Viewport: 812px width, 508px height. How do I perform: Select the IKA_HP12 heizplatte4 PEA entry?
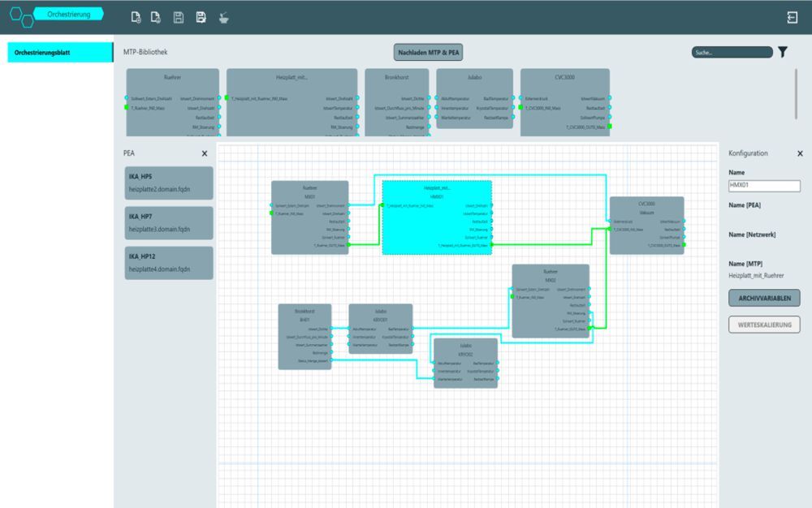[169, 263]
